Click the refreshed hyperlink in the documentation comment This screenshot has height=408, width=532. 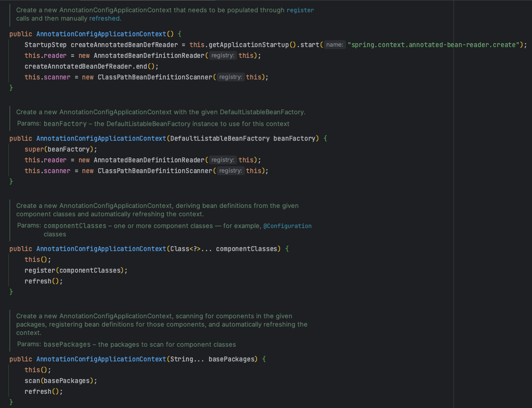[105, 18]
